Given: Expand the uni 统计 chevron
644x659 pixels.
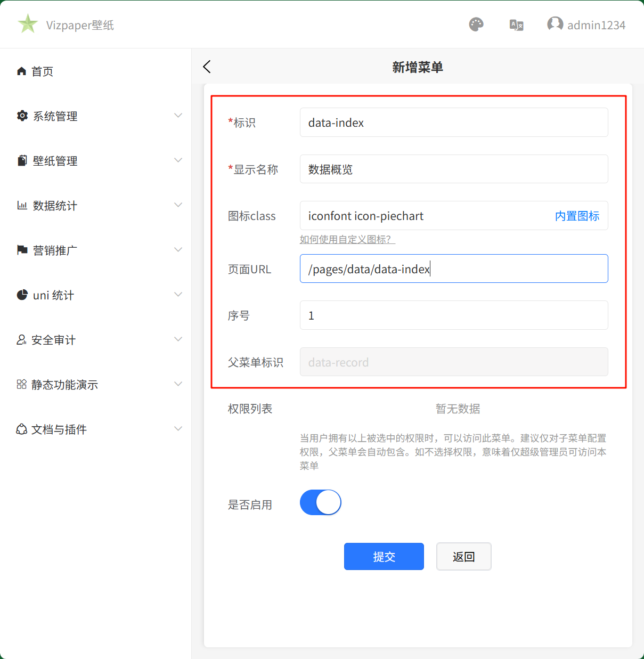Looking at the screenshot, I should (178, 294).
